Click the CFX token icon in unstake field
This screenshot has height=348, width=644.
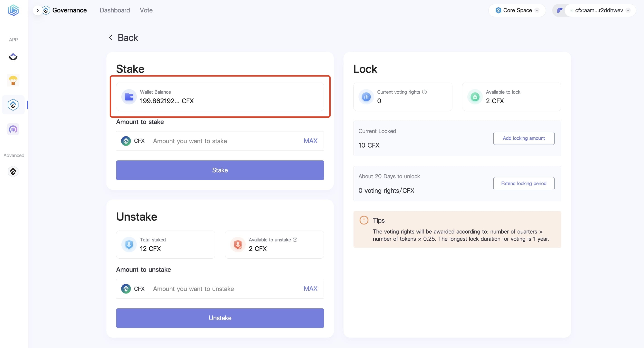pyautogui.click(x=126, y=288)
